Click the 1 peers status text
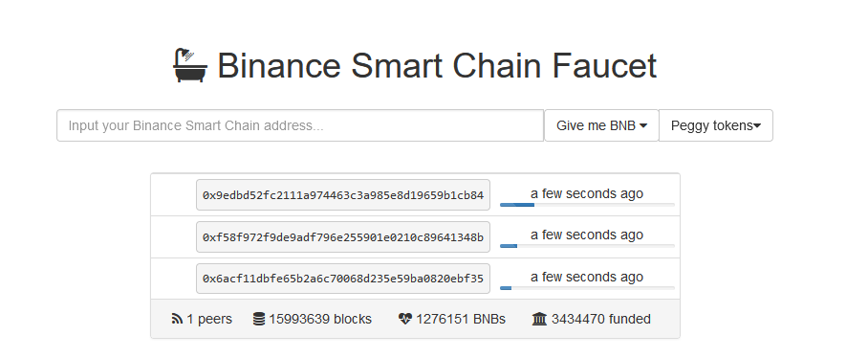 pyautogui.click(x=209, y=319)
